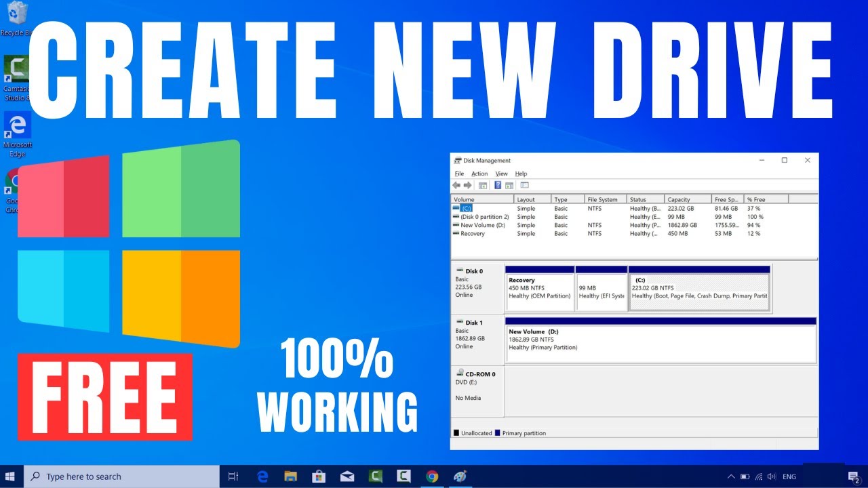Open the Action Center notifications icon
This screenshot has width=868, height=488.
[854, 477]
